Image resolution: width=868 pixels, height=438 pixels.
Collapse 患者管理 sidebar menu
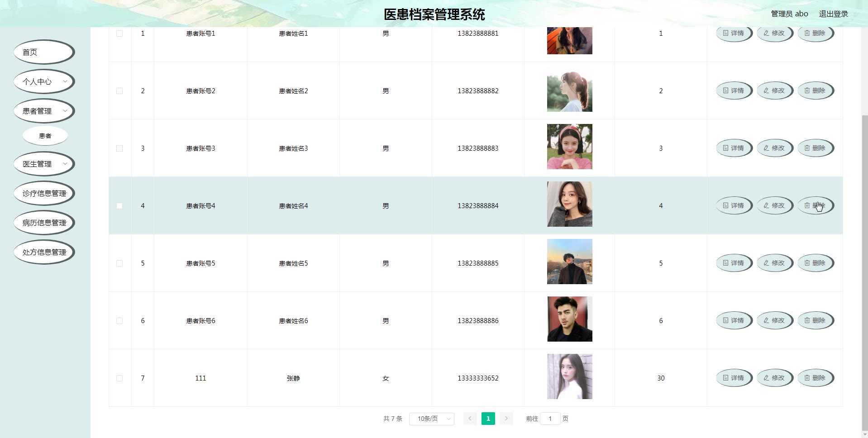click(x=44, y=111)
